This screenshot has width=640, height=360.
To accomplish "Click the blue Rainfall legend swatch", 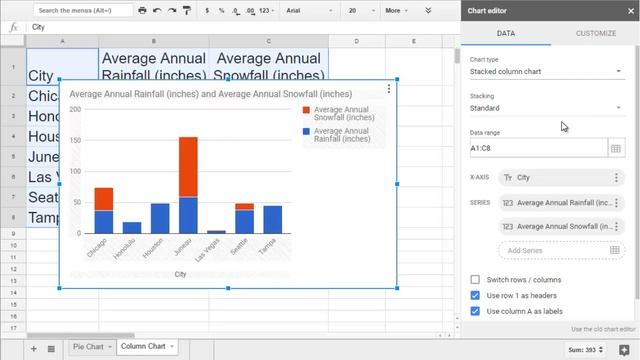I will click(x=306, y=131).
